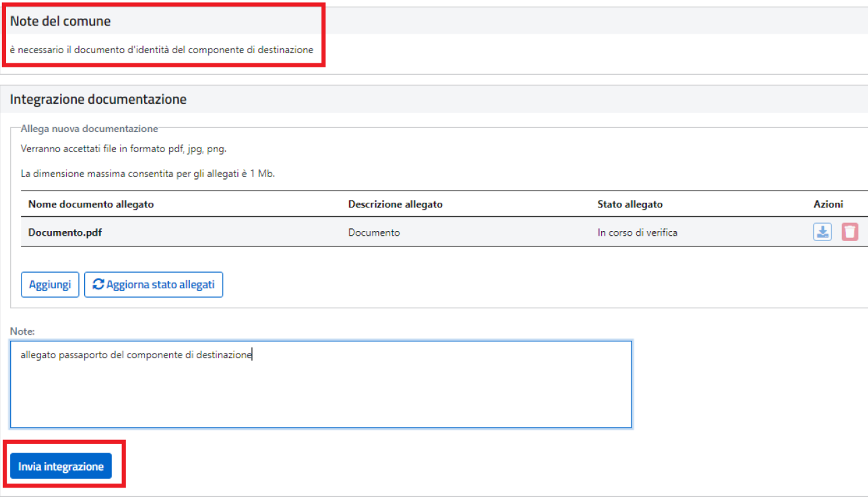868x499 pixels.
Task: Delete the Documento.pdf attachment with trash icon
Action: point(850,232)
